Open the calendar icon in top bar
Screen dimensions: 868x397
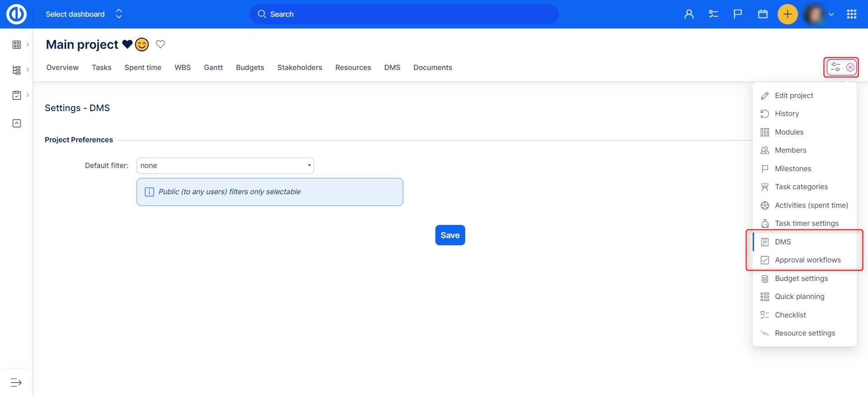click(x=763, y=14)
